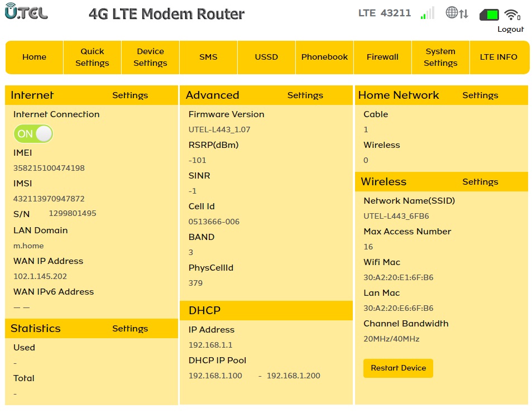Click the globe data transfer icon
The width and height of the screenshot is (532, 418).
click(x=457, y=13)
